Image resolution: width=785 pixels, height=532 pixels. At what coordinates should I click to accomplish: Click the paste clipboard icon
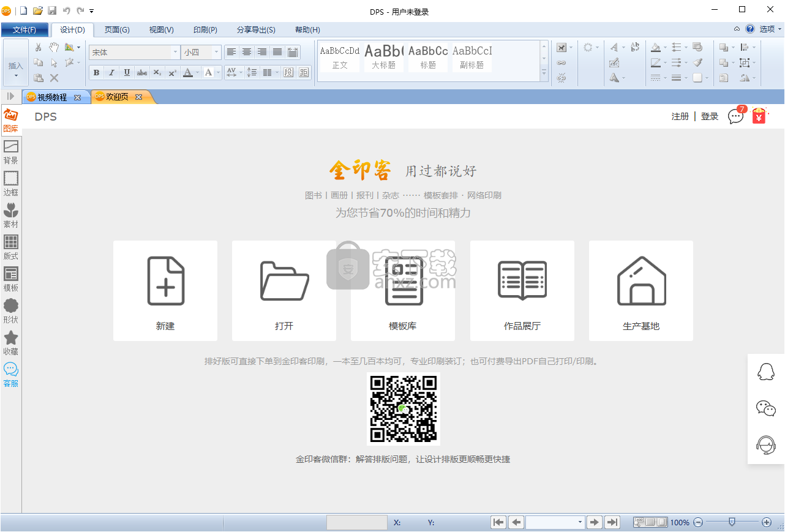pos(38,78)
